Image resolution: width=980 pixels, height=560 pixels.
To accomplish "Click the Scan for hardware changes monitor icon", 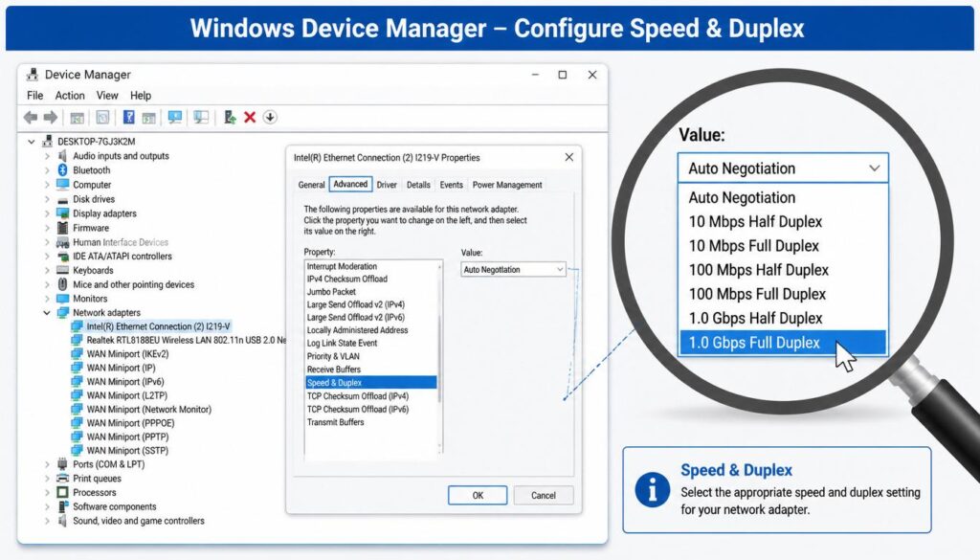I will click(176, 117).
